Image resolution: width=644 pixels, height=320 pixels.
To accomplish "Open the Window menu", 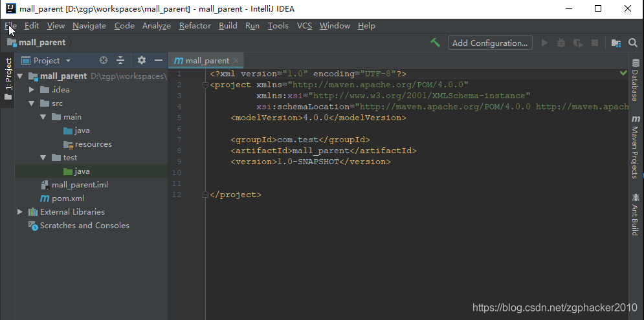I will pyautogui.click(x=335, y=26).
